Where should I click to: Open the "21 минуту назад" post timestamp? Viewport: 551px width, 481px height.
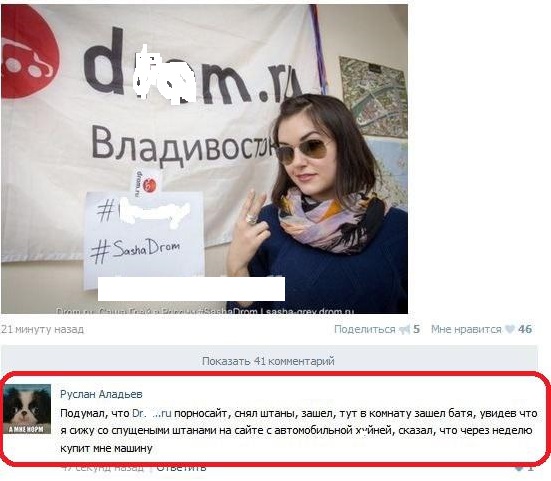pyautogui.click(x=42, y=330)
